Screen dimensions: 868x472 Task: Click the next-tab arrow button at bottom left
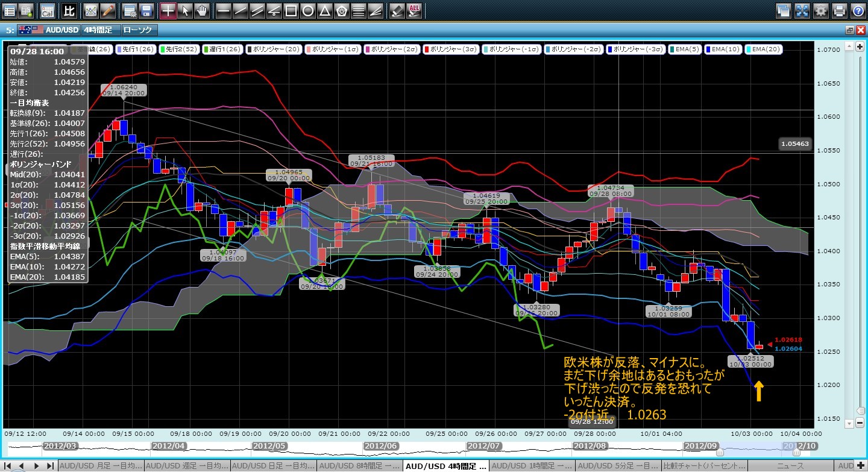tap(37, 466)
